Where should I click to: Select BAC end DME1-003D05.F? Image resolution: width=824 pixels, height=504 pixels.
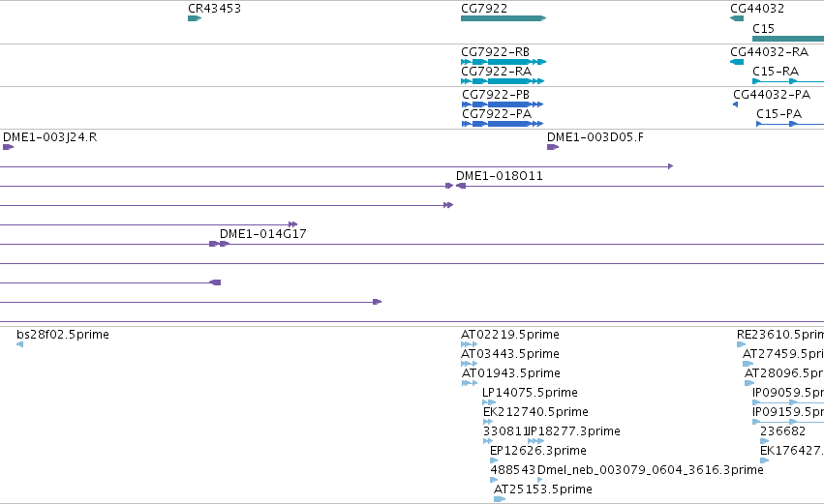[x=553, y=147]
